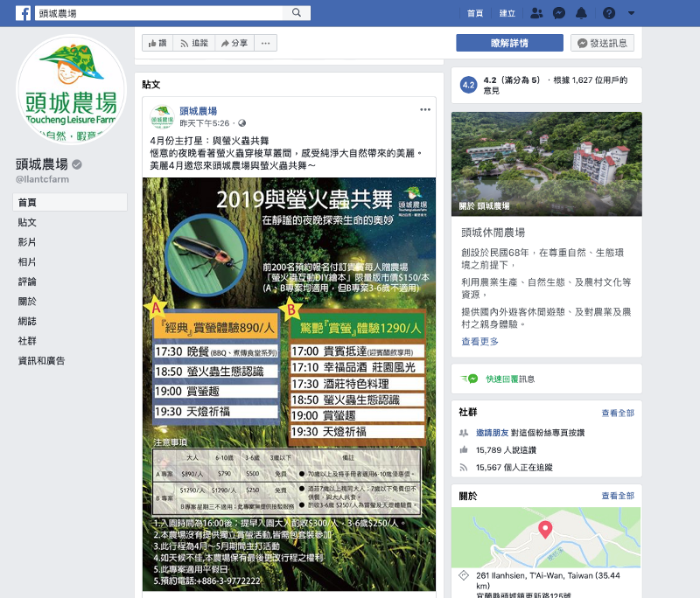The height and width of the screenshot is (598, 700).
Task: Click the 4.2 rating badge
Action: pos(468,85)
